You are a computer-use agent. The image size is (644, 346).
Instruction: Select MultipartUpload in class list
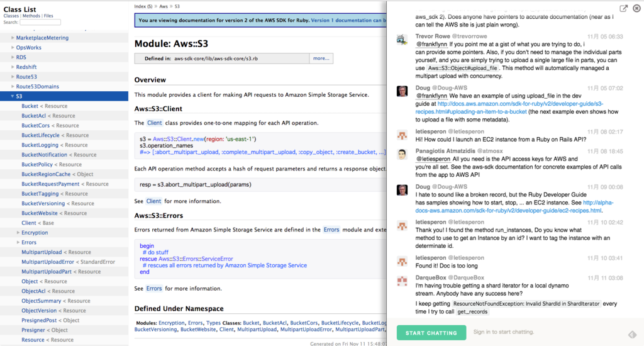(42, 252)
